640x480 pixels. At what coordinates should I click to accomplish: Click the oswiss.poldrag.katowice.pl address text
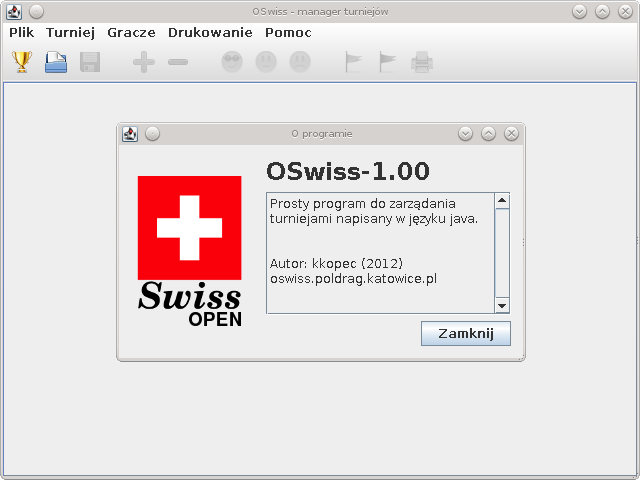point(353,279)
